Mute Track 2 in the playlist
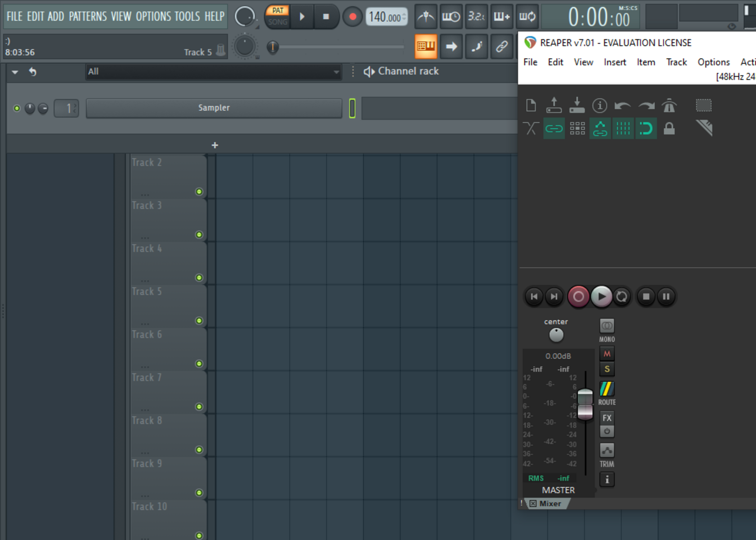Image resolution: width=756 pixels, height=540 pixels. tap(199, 192)
